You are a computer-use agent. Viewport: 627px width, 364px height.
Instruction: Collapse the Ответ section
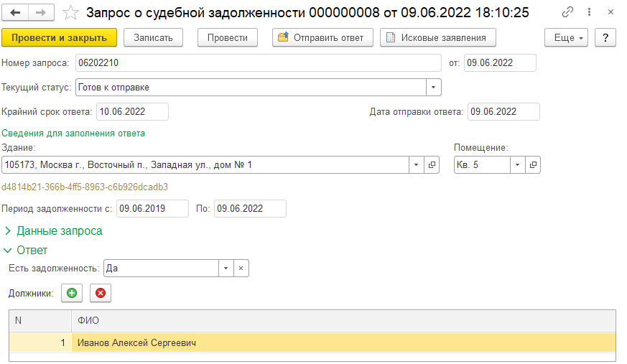pos(26,250)
